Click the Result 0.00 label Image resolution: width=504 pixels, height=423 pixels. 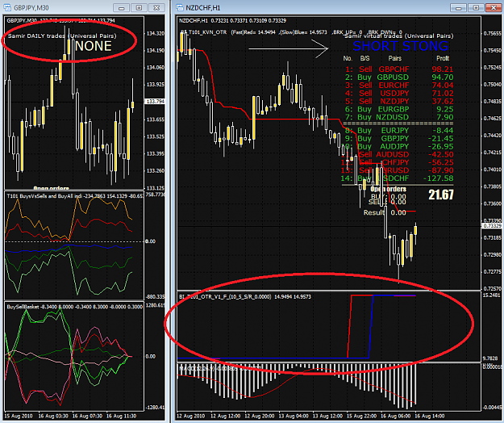[x=385, y=212]
